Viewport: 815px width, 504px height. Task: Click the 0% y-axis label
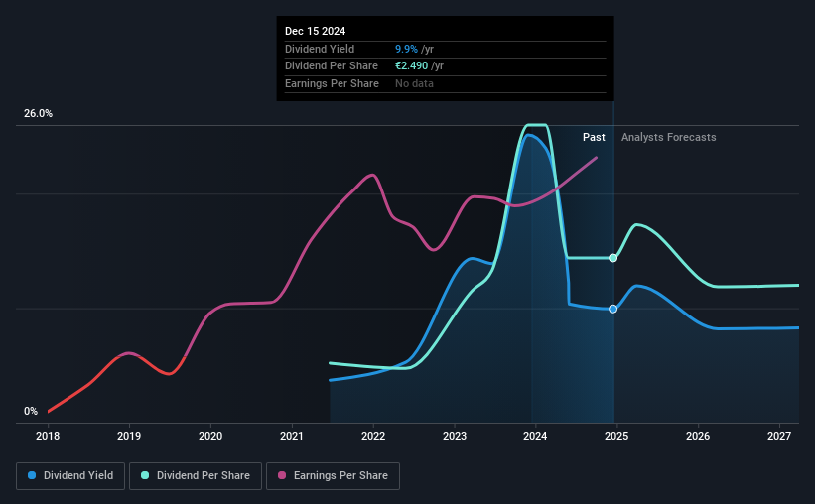(31, 411)
